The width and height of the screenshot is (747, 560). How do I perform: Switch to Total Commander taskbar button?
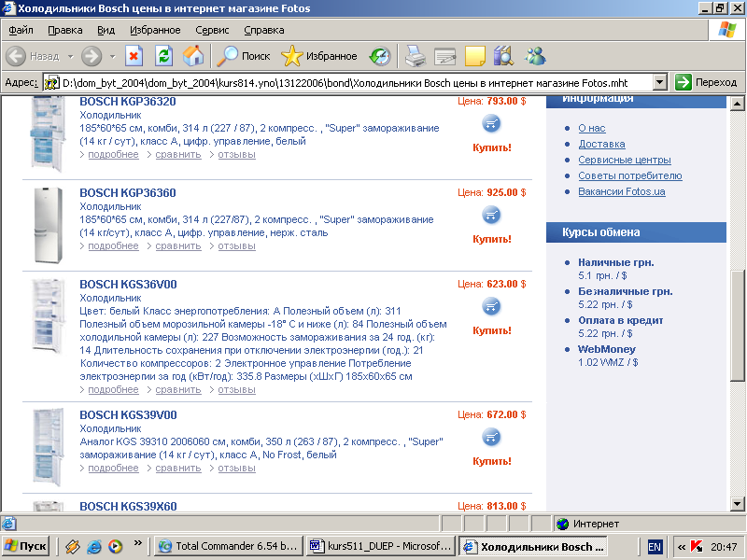(x=229, y=546)
